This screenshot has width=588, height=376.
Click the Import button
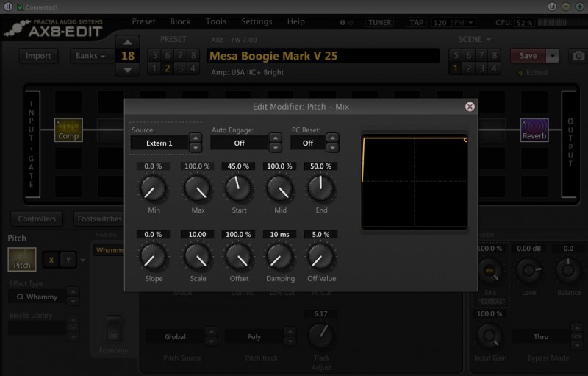(x=38, y=56)
